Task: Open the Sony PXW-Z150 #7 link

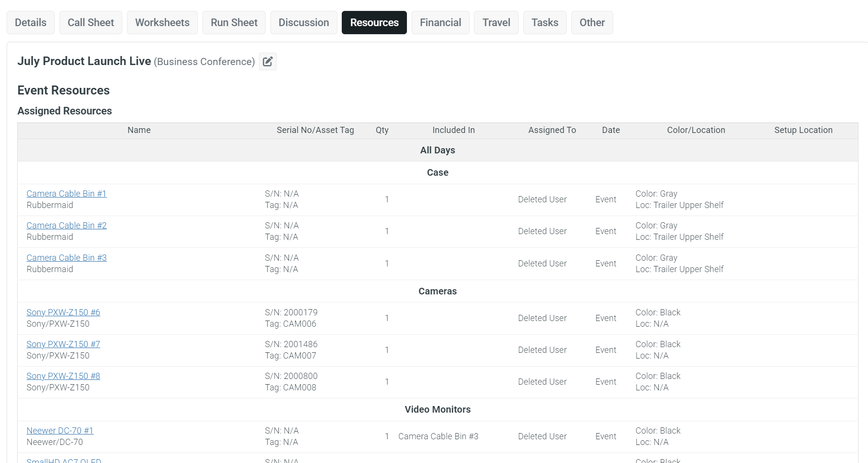Action: pyautogui.click(x=63, y=344)
